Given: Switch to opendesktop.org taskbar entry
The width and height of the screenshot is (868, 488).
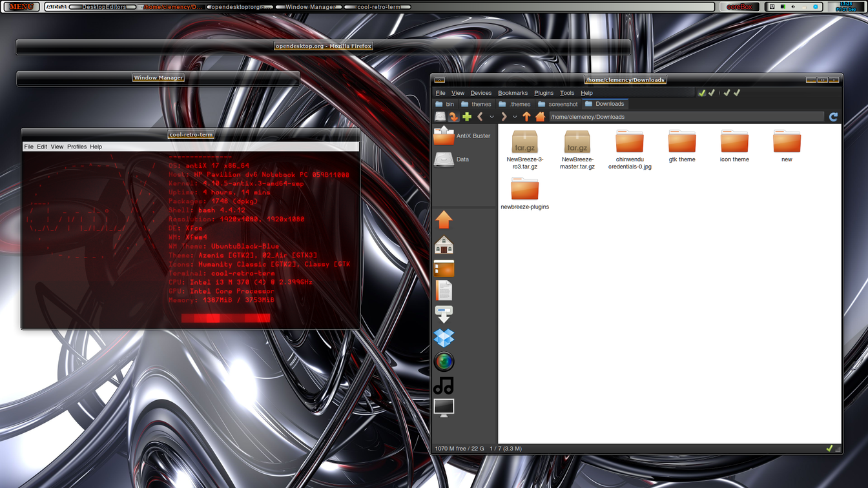Looking at the screenshot, I should [239, 7].
